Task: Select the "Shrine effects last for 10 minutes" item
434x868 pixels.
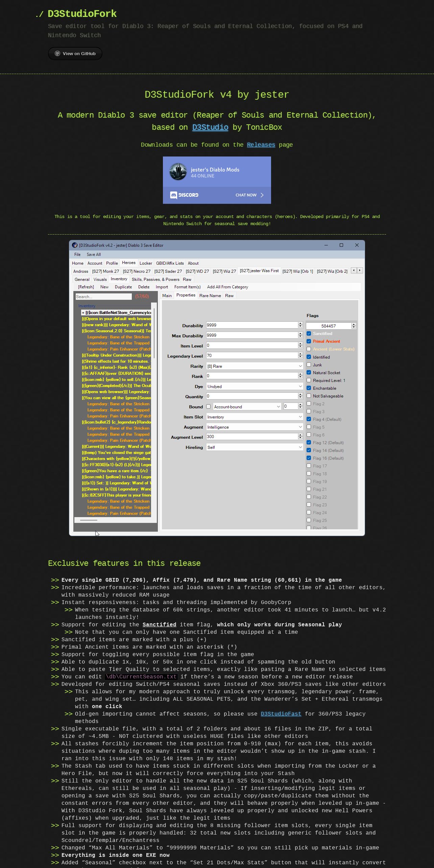Action: [x=116, y=361]
